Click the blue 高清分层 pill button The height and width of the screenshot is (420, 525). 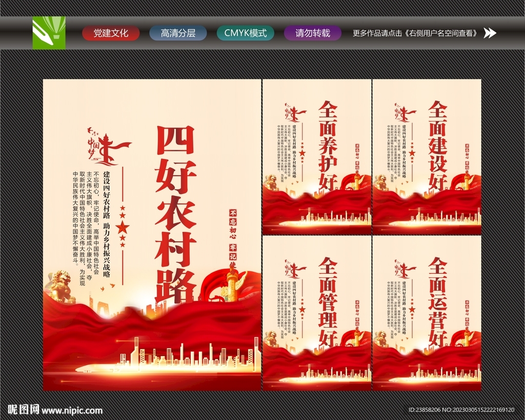click(178, 33)
